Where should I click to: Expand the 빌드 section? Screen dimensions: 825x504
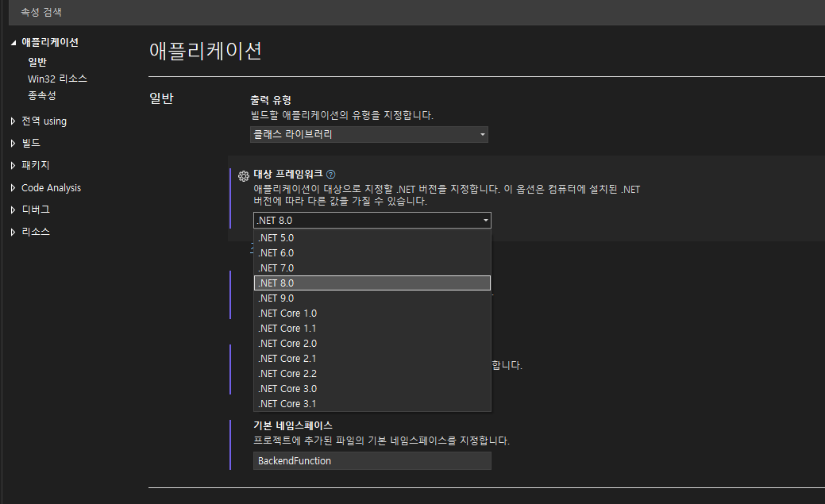pos(13,143)
